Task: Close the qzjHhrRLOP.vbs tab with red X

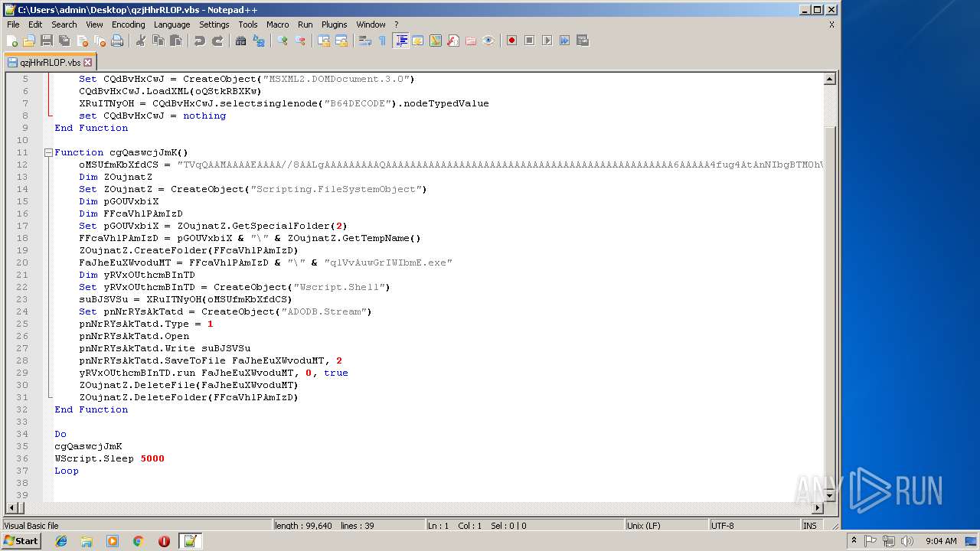Action: pos(87,63)
